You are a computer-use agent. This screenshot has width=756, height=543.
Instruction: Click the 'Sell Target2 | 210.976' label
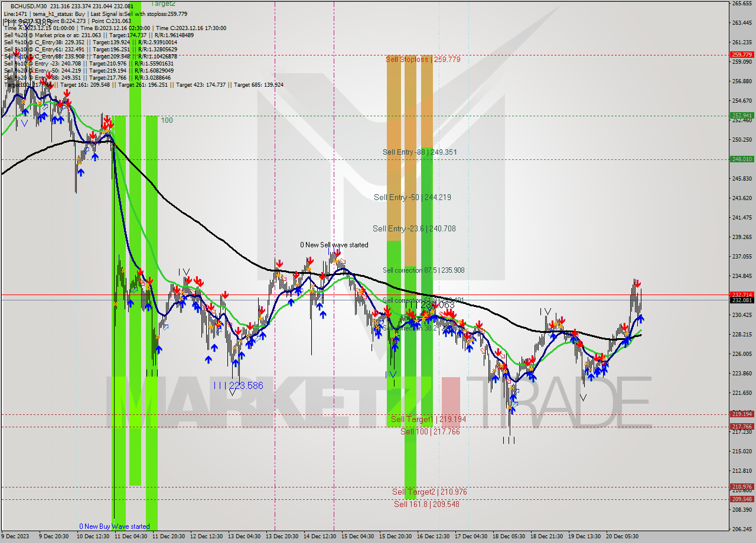[429, 492]
